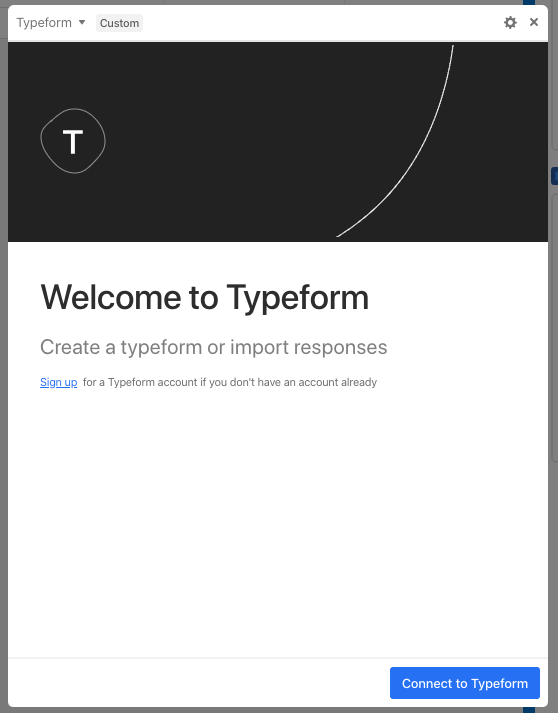558x713 pixels.
Task: Click Connect to Typeform button
Action: coord(465,683)
